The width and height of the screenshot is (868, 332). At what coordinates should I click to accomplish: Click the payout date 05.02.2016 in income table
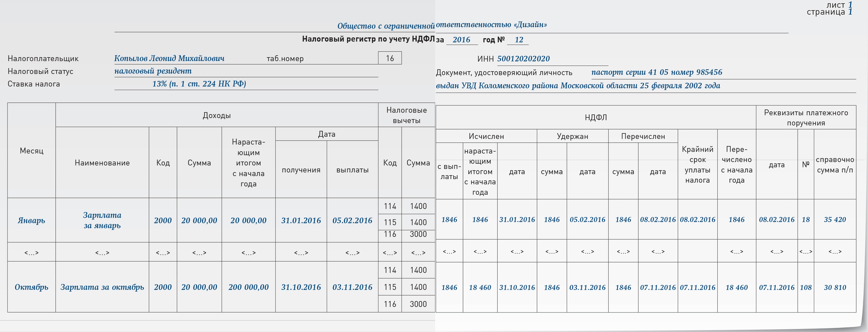coord(352,220)
